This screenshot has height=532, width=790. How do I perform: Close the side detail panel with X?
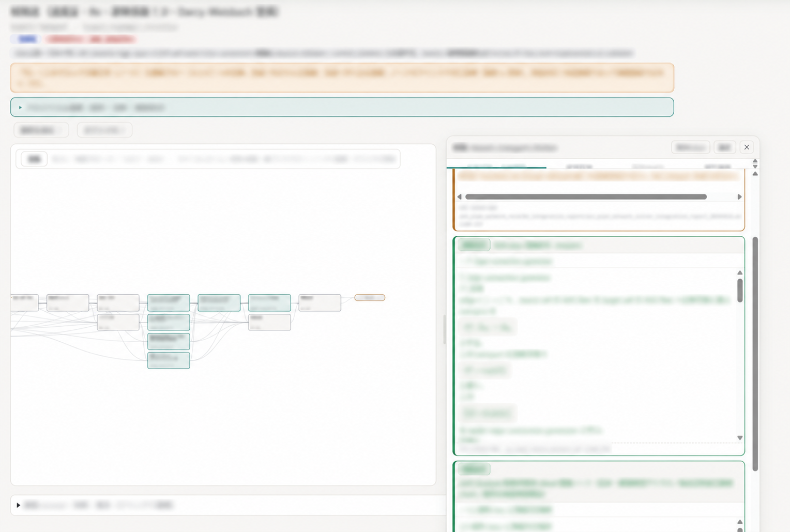click(x=747, y=147)
